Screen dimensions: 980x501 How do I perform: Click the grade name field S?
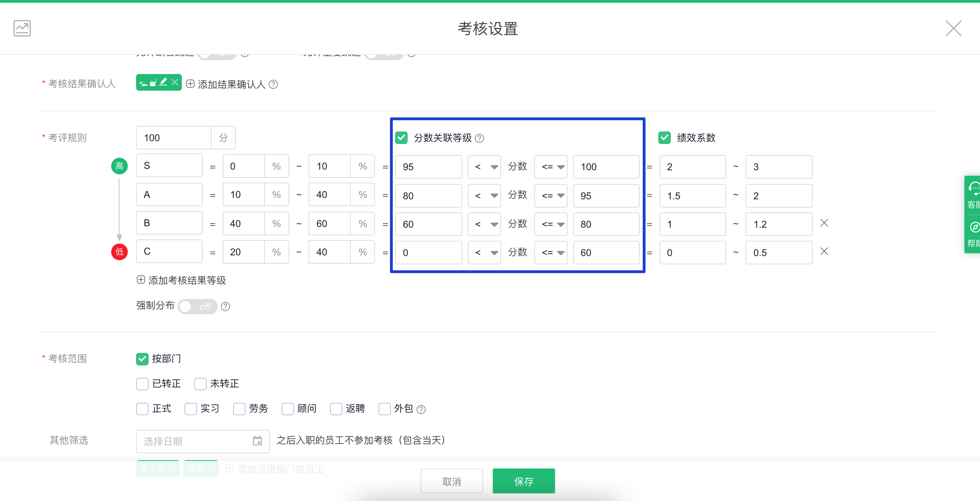click(x=169, y=166)
